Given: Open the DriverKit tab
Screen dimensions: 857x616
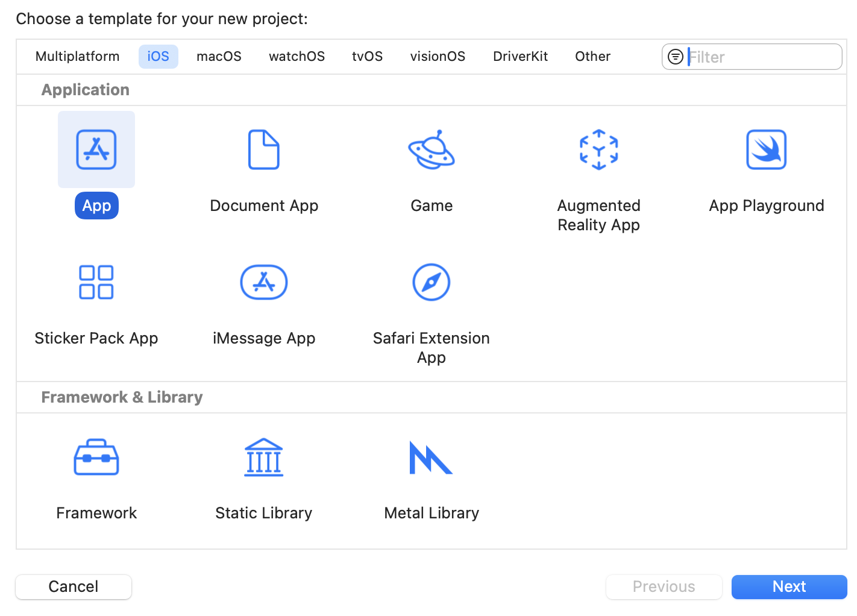Looking at the screenshot, I should [521, 57].
